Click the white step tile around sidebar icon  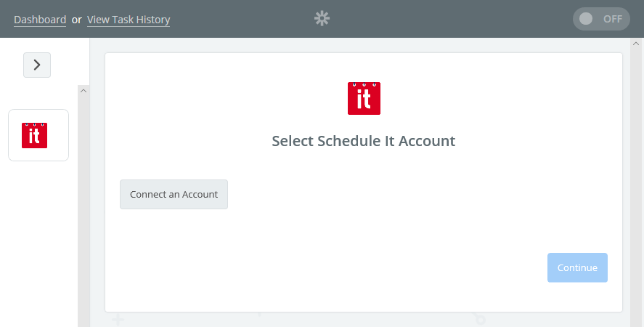pos(38,135)
